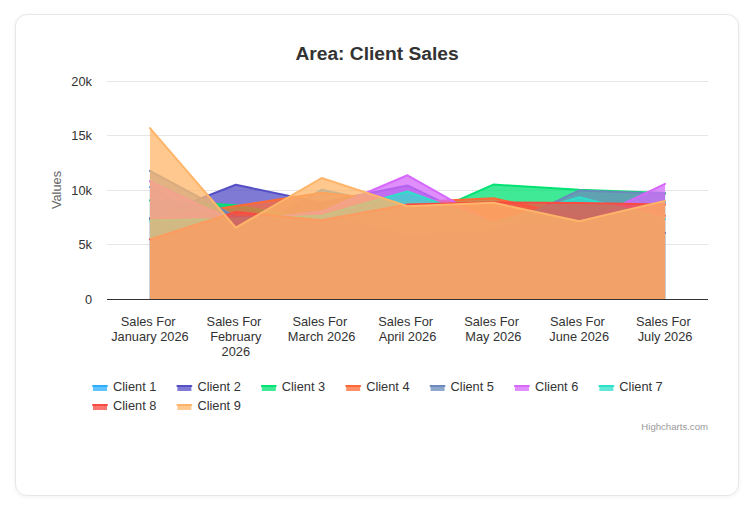Screen dimensions: 754x512
Task: Select the chart title 'Area: Client Sales'
Action: pos(377,54)
